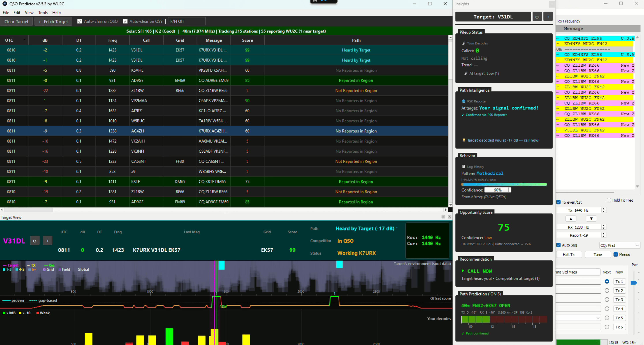Click the Grid legend swatch in the spectrum legend
This screenshot has height=345, width=644.
pos(45,270)
